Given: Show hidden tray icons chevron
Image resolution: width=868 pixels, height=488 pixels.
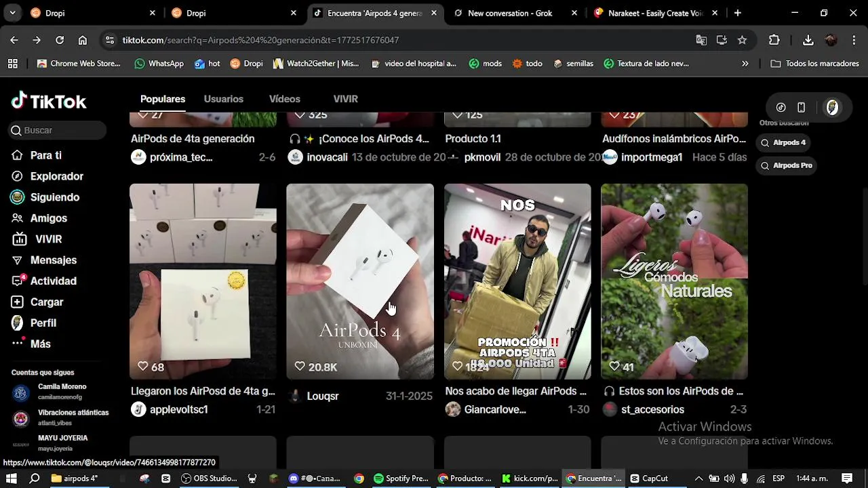Looking at the screenshot, I should pos(699,479).
